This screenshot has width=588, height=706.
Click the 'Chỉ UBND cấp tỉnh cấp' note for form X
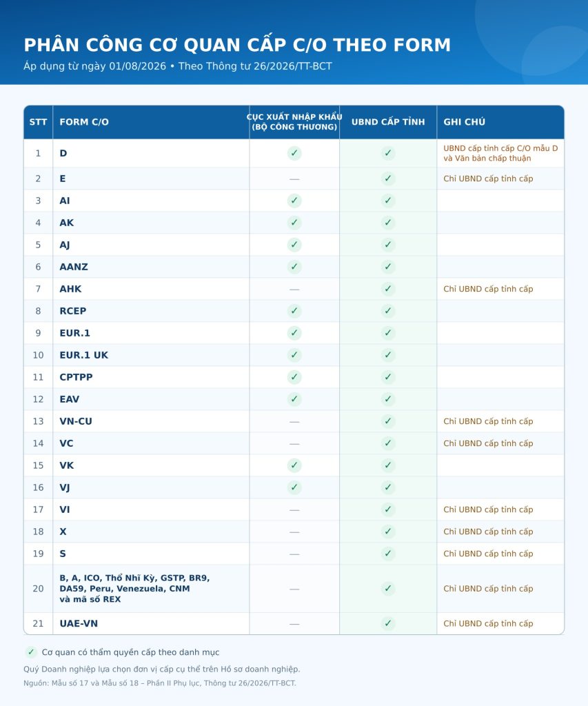coord(488,532)
